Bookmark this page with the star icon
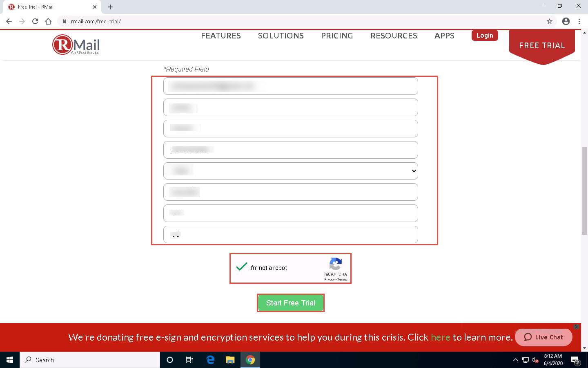Viewport: 588px width, 368px height. tap(550, 21)
